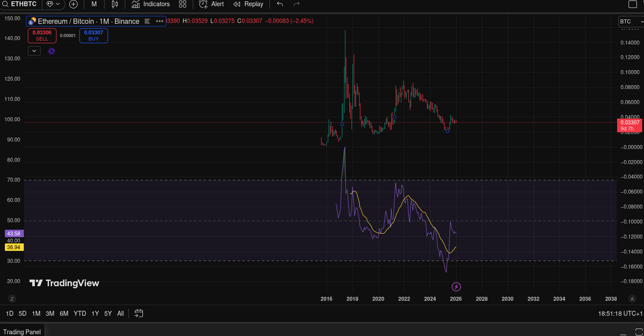
Task: Click the layout rectangle icon top right
Action: (632, 4)
